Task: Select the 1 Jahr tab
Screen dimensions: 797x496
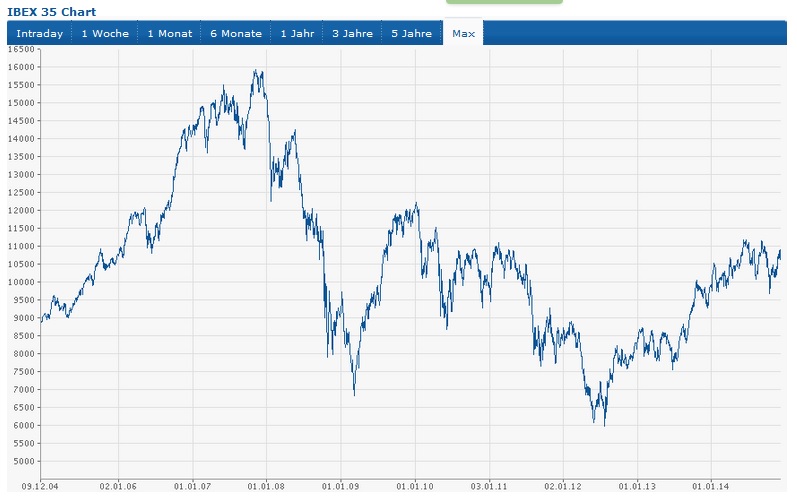Action: pos(297,34)
